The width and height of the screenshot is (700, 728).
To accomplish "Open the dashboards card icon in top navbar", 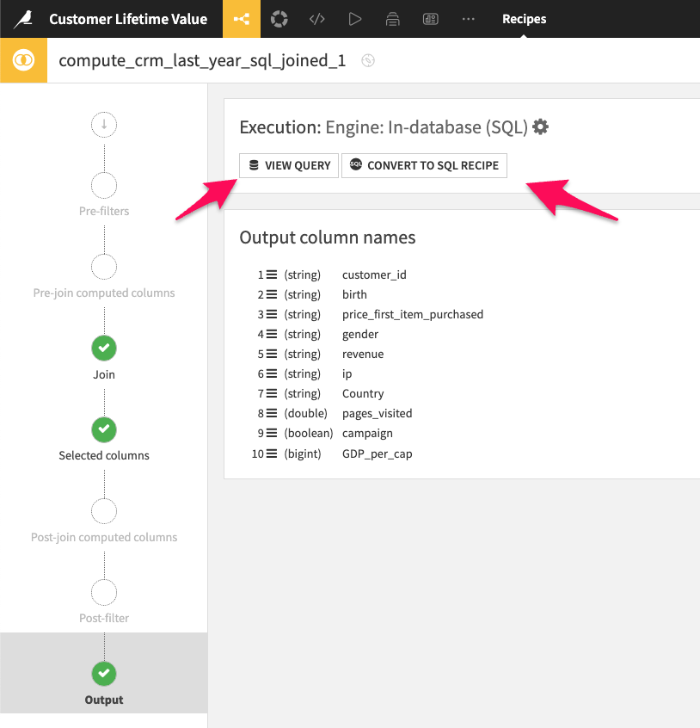I will point(430,18).
